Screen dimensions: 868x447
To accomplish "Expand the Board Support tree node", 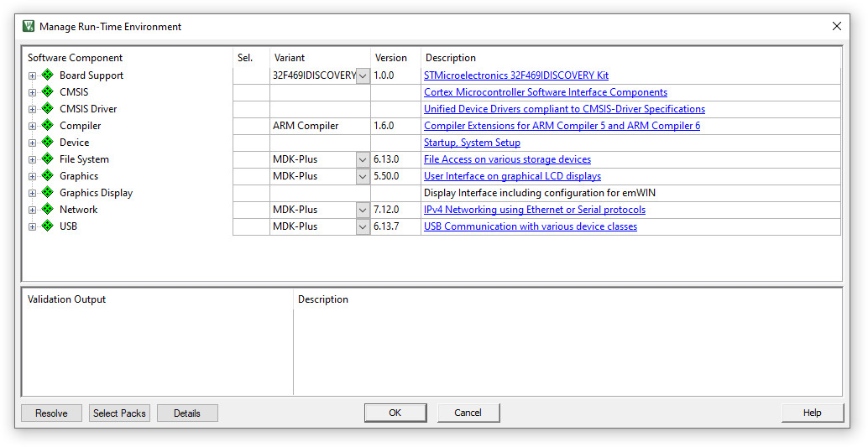I will [x=32, y=75].
